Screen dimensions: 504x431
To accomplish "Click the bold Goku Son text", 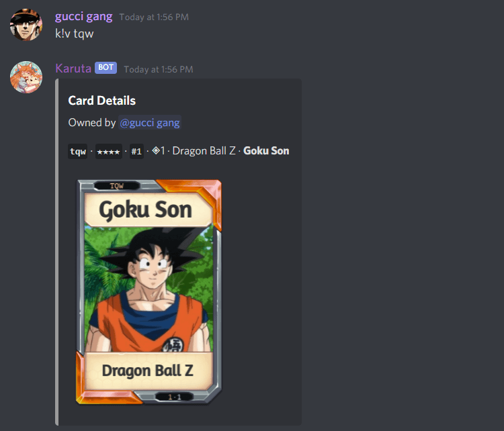I will point(266,150).
